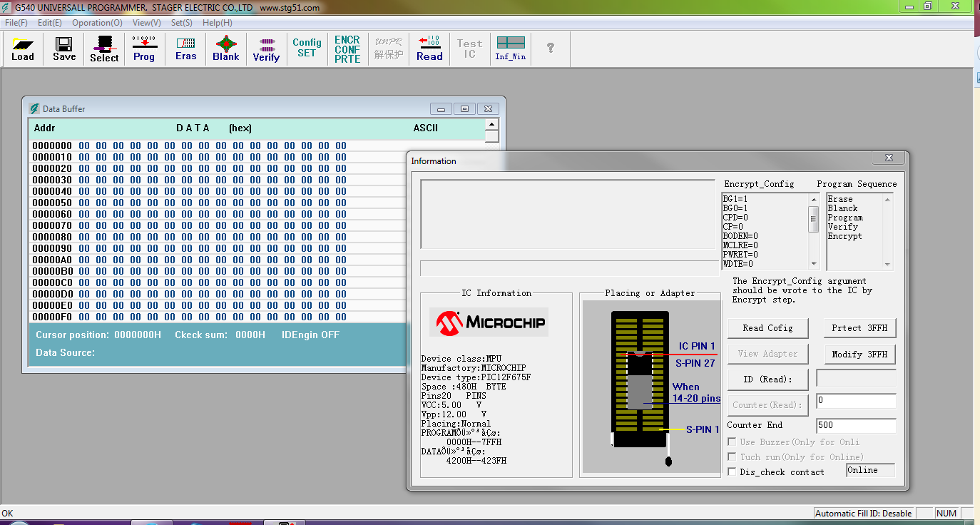Screen dimensions: 980x525
Task: Click the Test IC toolbar icon
Action: coord(469,49)
